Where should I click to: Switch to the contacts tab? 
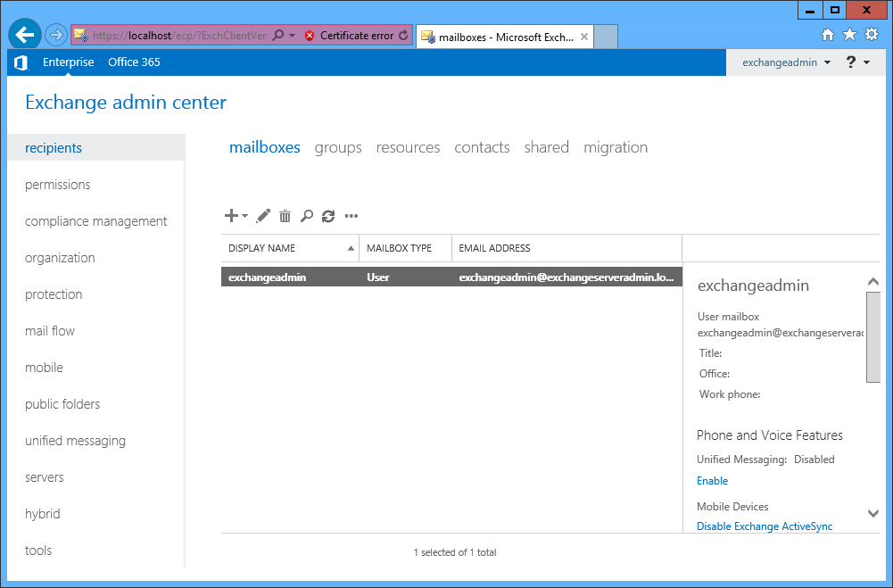pos(482,147)
